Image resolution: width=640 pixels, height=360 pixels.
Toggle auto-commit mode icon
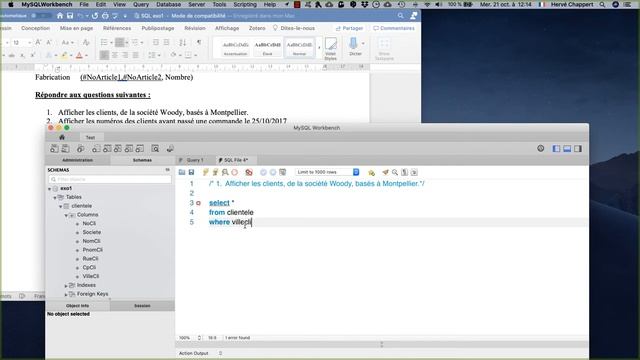pyautogui.click(x=282, y=172)
